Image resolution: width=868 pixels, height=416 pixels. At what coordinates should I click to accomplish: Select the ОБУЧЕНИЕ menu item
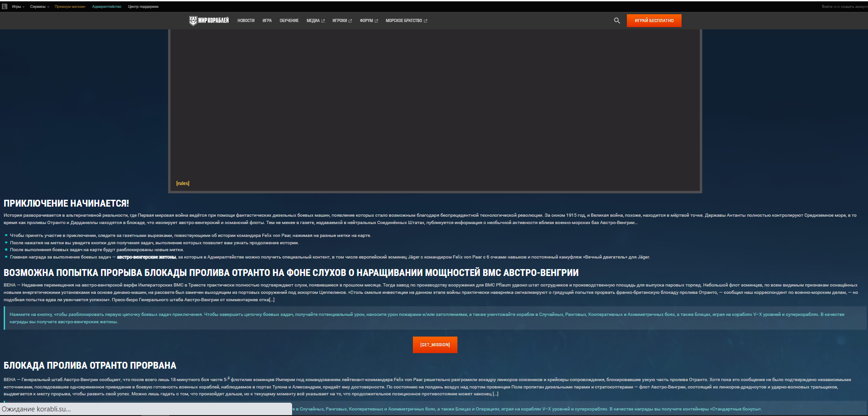[x=289, y=21]
